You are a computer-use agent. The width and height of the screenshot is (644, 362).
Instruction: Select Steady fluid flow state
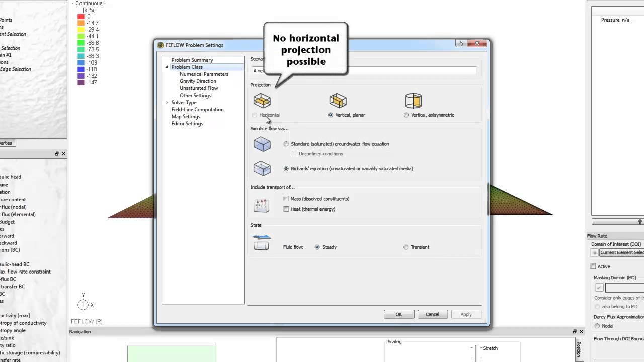point(317,247)
